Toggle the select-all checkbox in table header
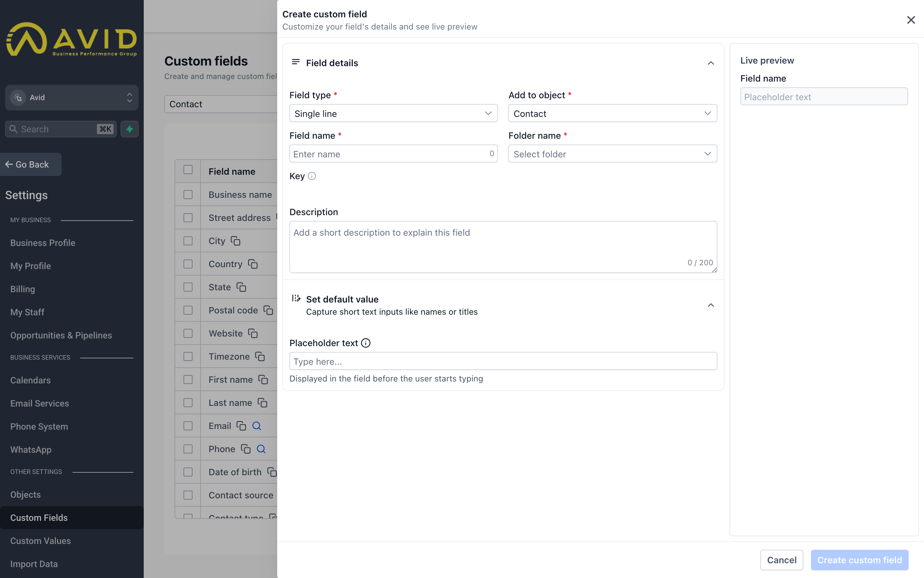Viewport: 924px width, 578px height. [188, 170]
